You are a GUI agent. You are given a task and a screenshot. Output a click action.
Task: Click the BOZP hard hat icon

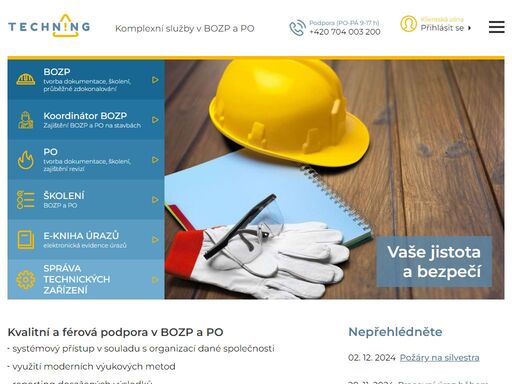[26, 80]
